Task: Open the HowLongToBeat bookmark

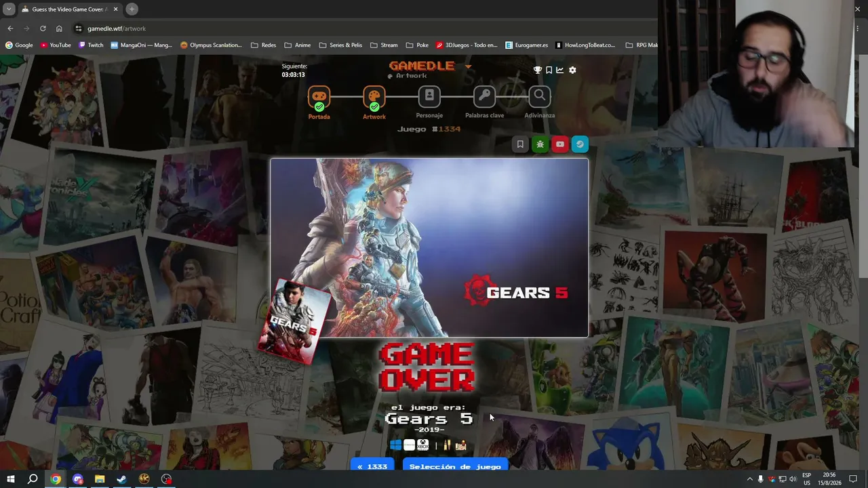Action: pyautogui.click(x=585, y=45)
